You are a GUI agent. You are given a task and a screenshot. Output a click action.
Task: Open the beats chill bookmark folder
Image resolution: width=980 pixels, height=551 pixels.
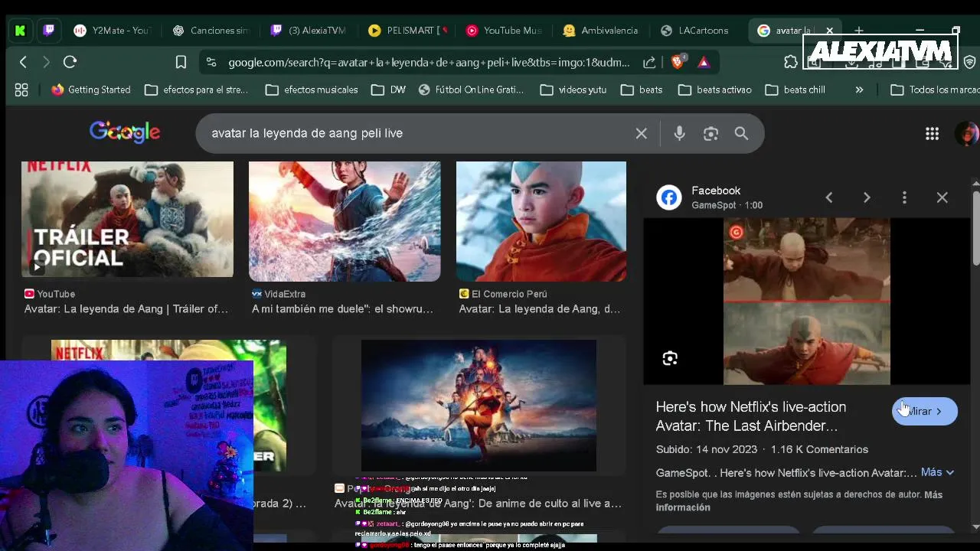(795, 90)
